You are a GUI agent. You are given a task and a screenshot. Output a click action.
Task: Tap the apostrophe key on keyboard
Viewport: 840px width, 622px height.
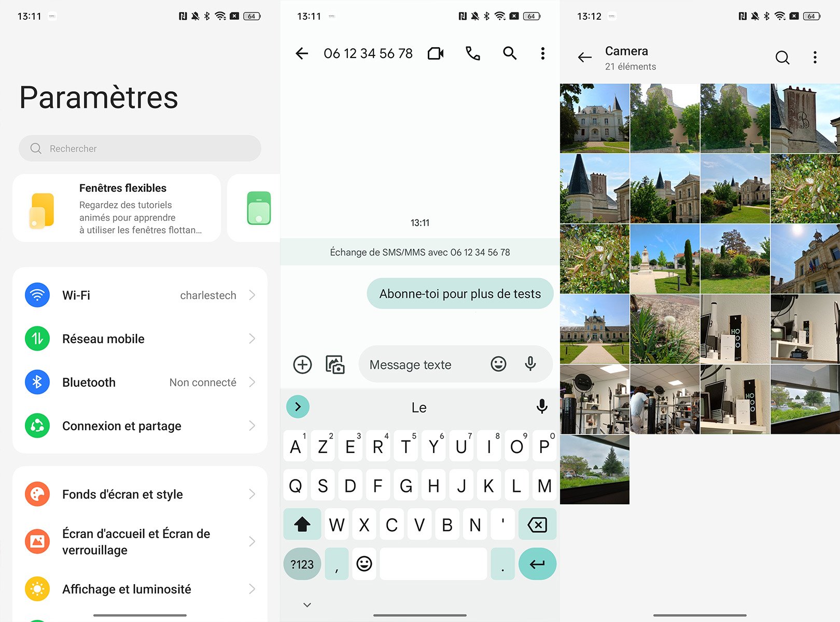tap(502, 525)
